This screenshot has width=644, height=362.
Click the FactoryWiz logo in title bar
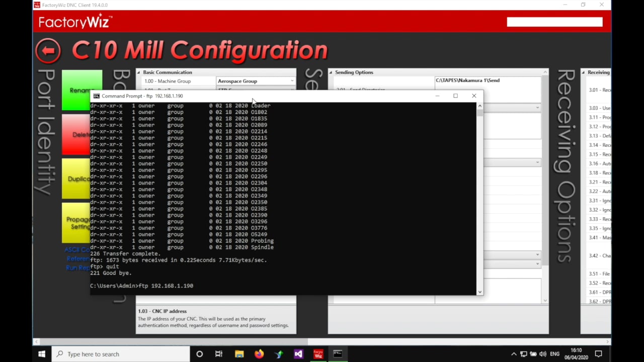pos(37,5)
